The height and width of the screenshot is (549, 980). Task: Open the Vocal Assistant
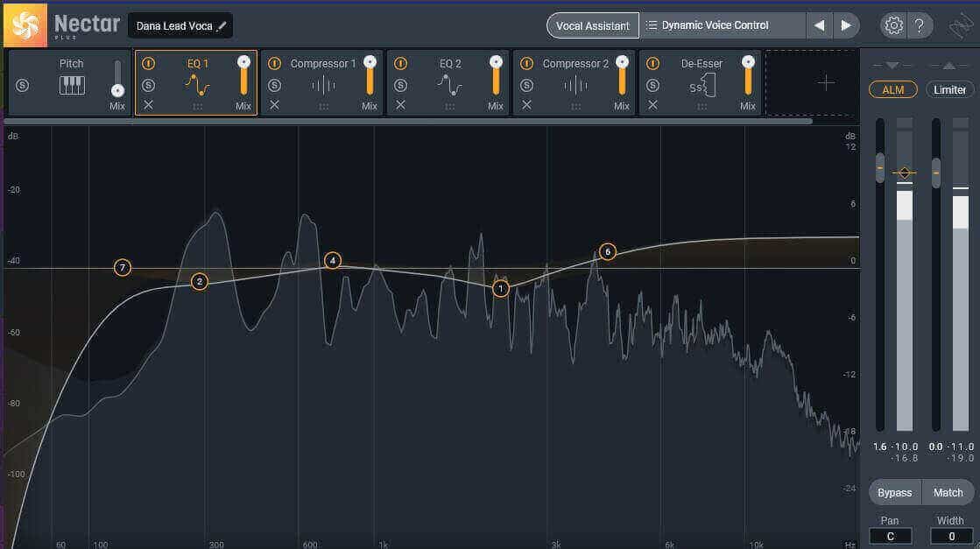pyautogui.click(x=593, y=25)
